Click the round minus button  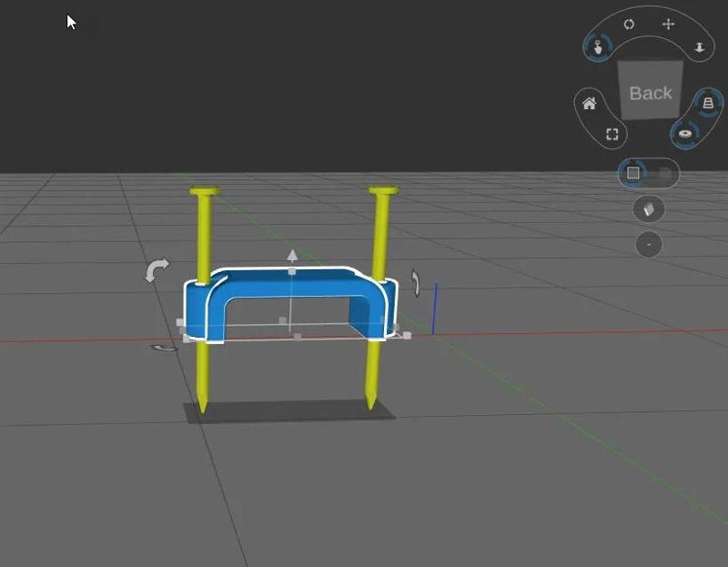point(649,244)
